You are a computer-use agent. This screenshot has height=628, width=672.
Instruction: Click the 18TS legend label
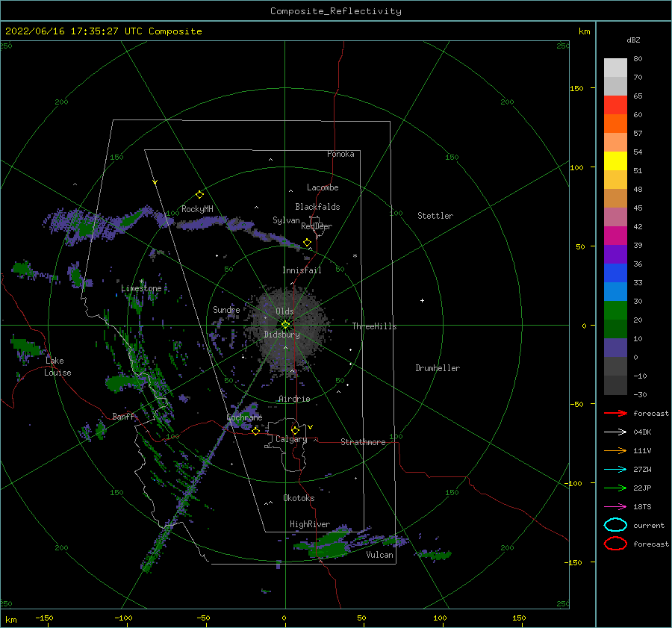642,507
